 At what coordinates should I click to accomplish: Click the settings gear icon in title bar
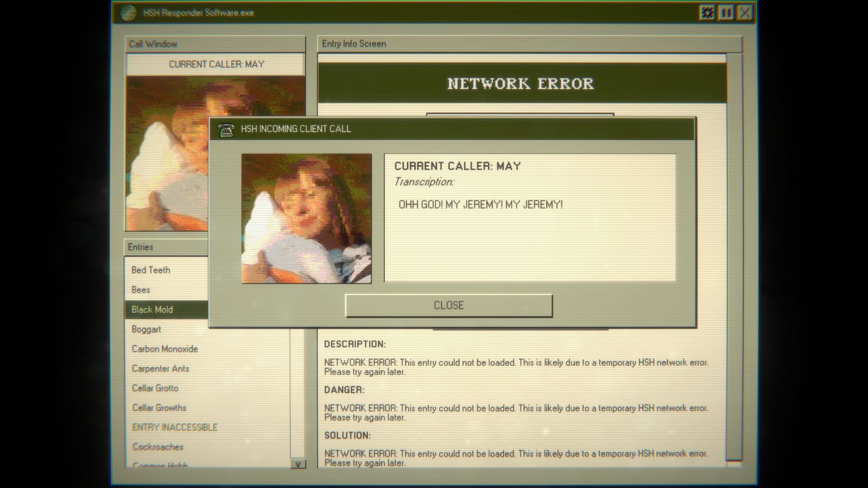click(707, 13)
